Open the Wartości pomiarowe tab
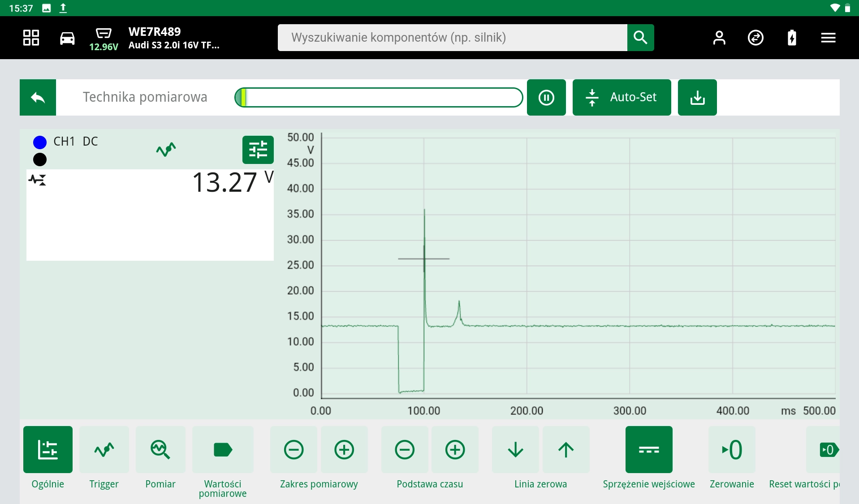This screenshot has height=504, width=859. (x=223, y=449)
